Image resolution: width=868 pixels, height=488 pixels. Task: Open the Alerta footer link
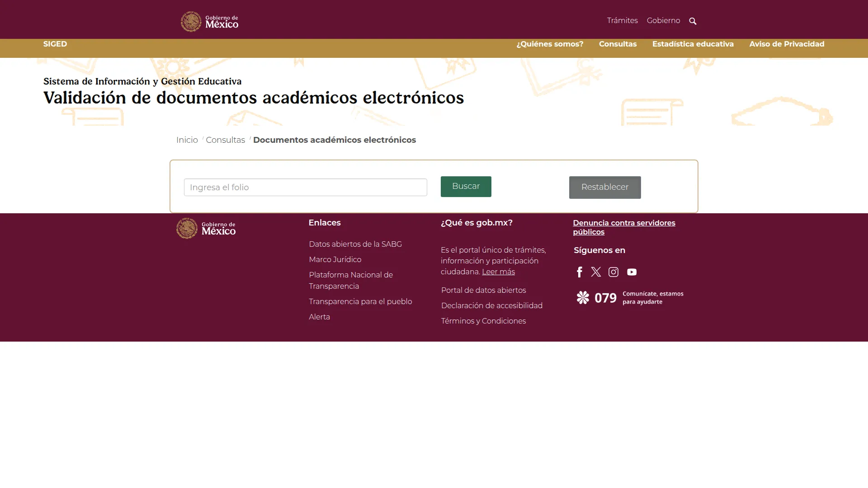tap(319, 317)
